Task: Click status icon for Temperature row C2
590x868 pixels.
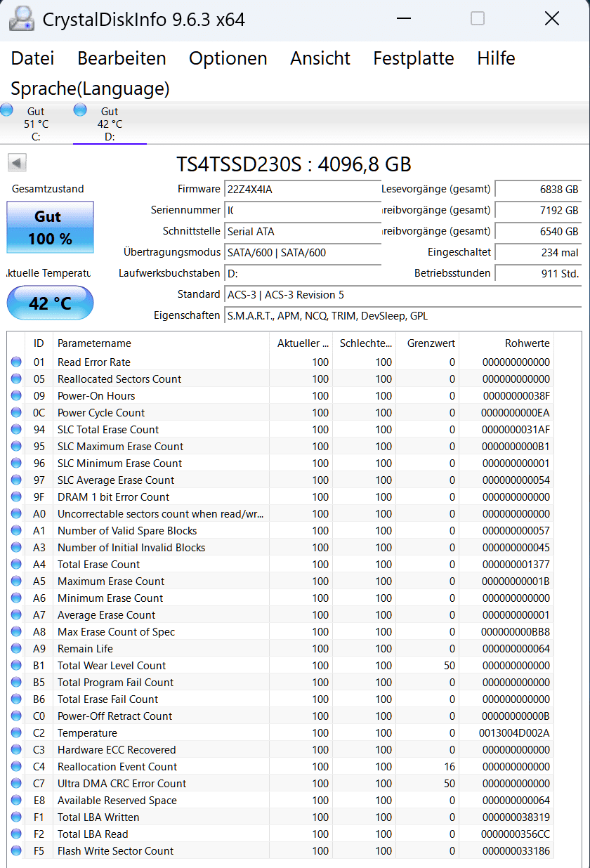Action: [x=16, y=733]
